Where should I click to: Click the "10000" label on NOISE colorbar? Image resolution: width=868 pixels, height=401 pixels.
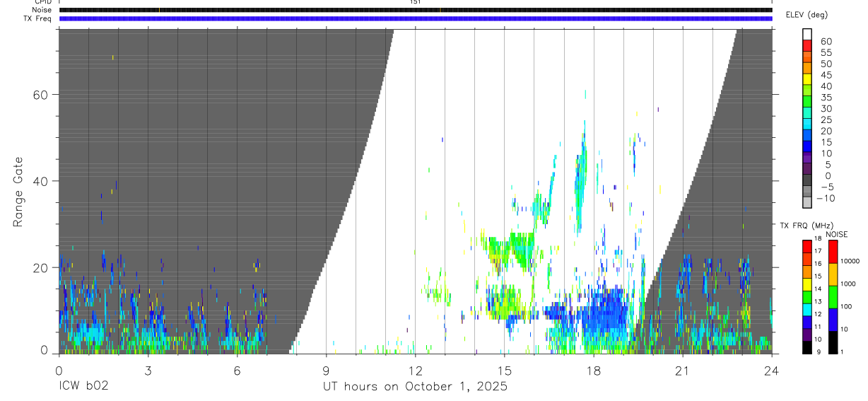pos(850,261)
